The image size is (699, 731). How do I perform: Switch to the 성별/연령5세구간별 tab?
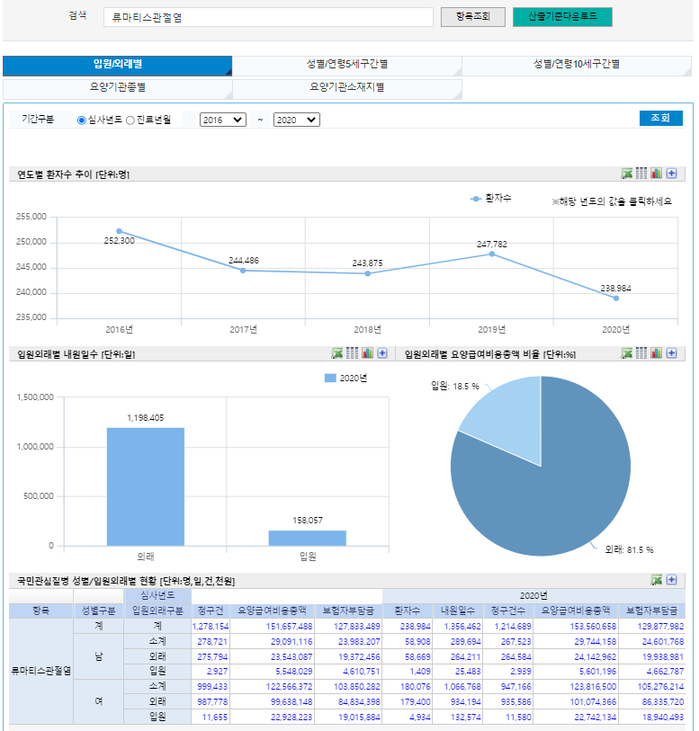coord(346,65)
